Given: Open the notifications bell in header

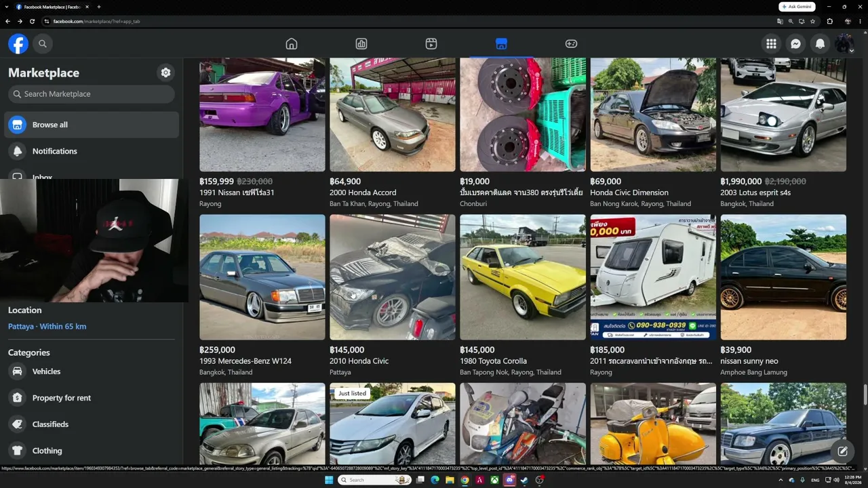Looking at the screenshot, I should tap(820, 44).
